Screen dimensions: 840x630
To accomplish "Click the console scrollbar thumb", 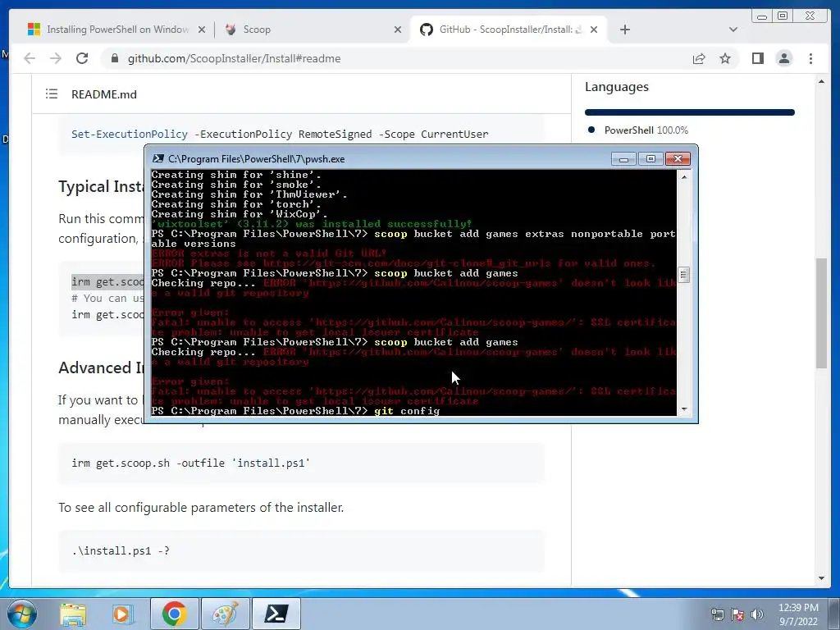I will (684, 276).
